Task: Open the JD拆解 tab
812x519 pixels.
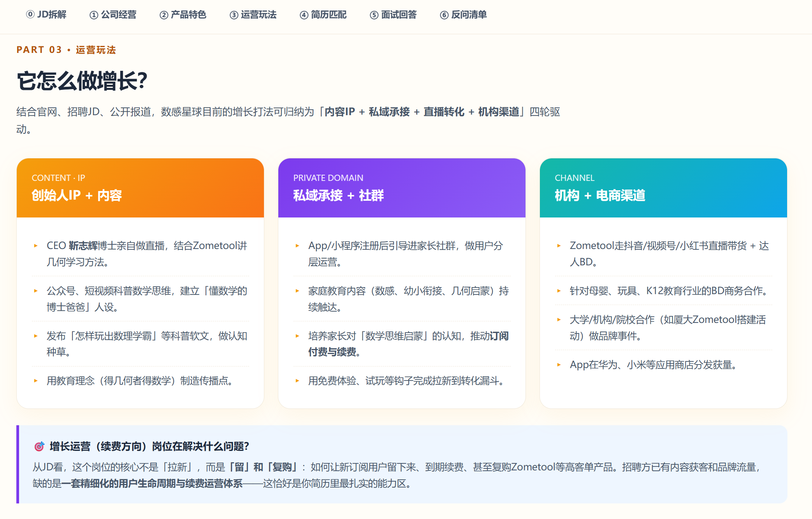Action: pos(46,15)
